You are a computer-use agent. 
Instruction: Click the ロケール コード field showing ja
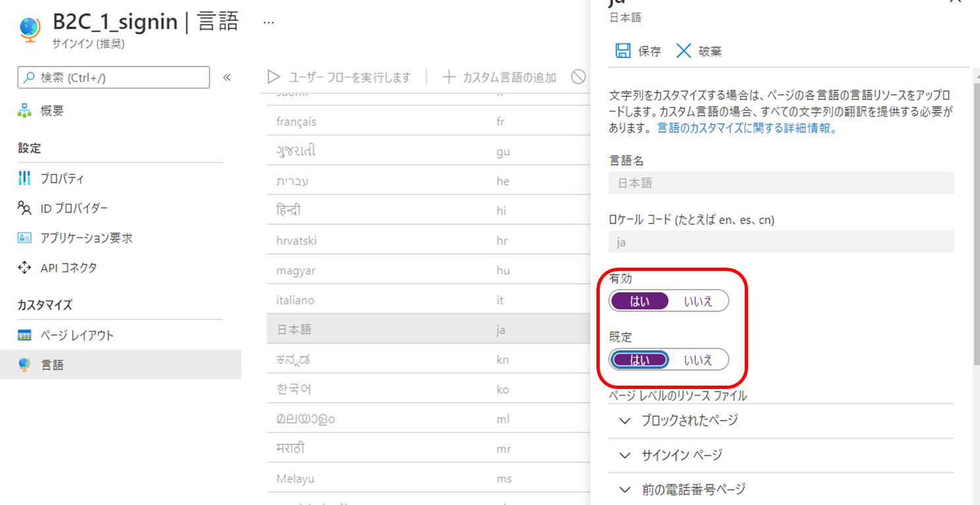tap(781, 242)
